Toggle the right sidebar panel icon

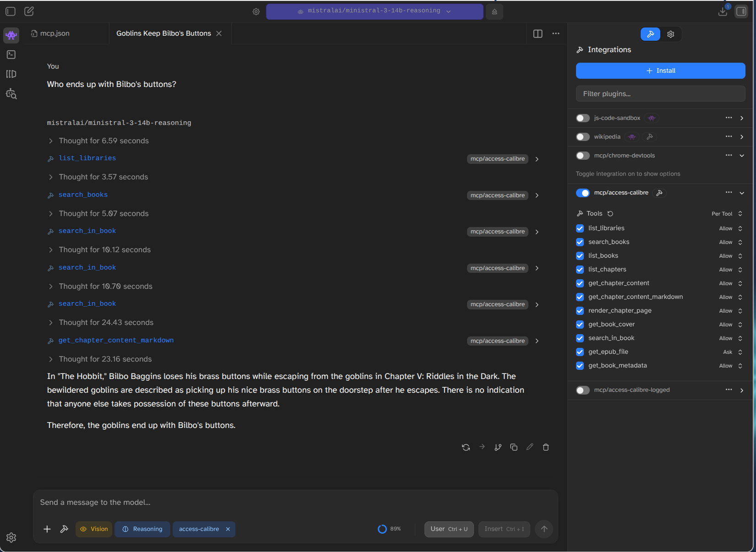coord(741,11)
